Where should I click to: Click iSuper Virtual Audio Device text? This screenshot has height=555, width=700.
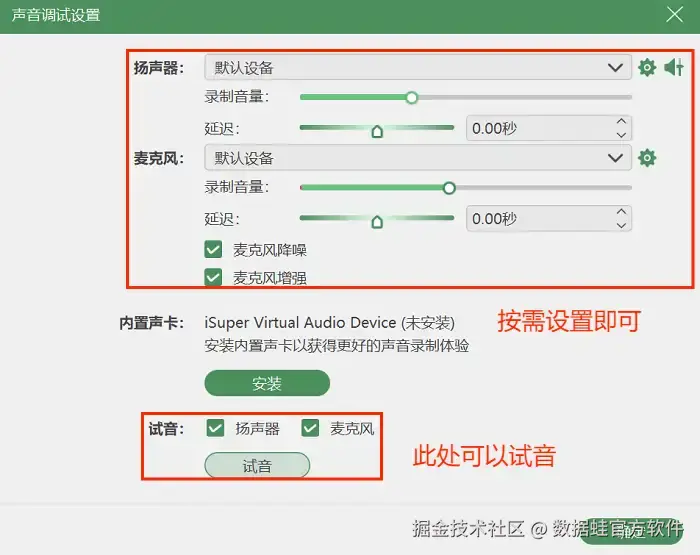[x=300, y=322]
